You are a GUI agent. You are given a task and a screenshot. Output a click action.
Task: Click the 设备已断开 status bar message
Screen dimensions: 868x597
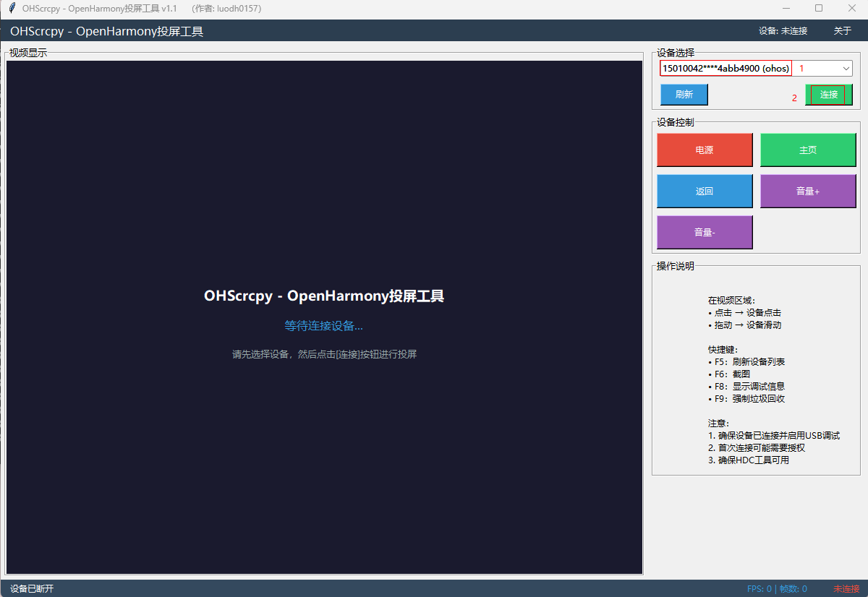[x=32, y=589]
